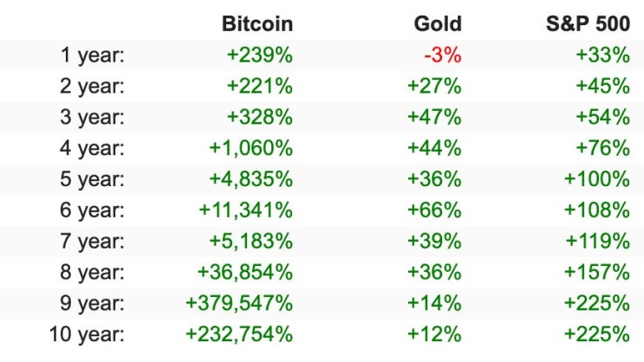Select the 5 year row label
644x362 pixels.
point(92,179)
